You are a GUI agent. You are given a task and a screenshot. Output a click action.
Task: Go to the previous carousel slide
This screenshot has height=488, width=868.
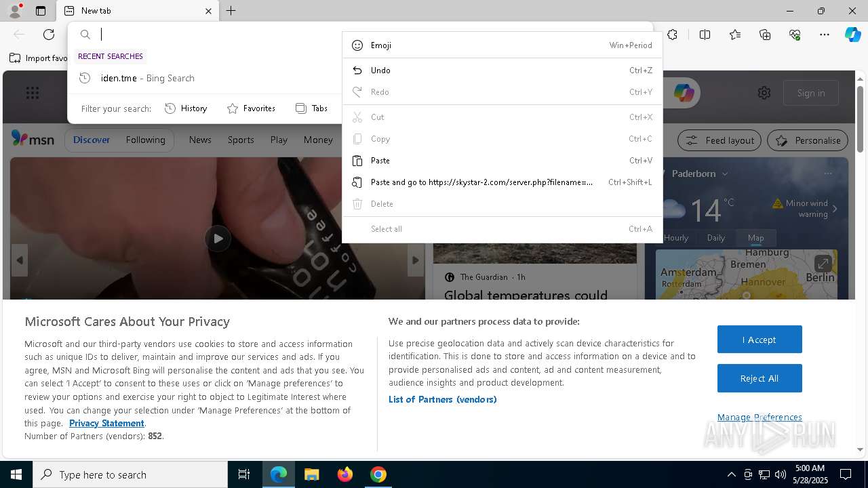click(x=20, y=260)
